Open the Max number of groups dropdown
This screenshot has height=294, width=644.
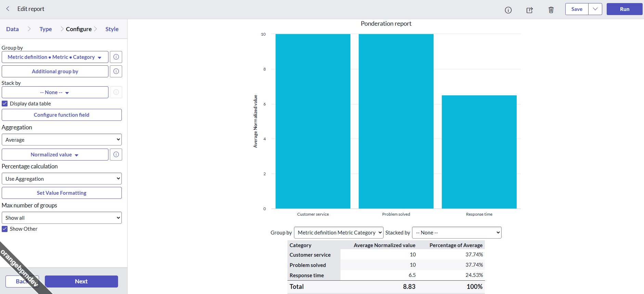62,218
